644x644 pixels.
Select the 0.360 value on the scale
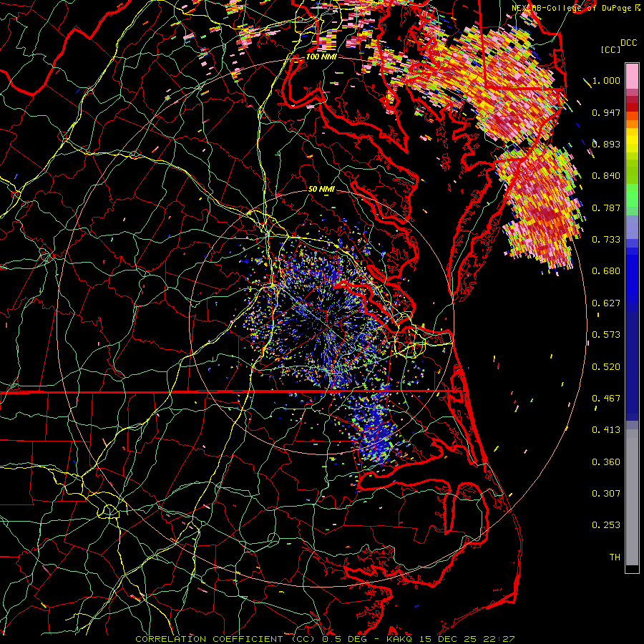[606, 462]
